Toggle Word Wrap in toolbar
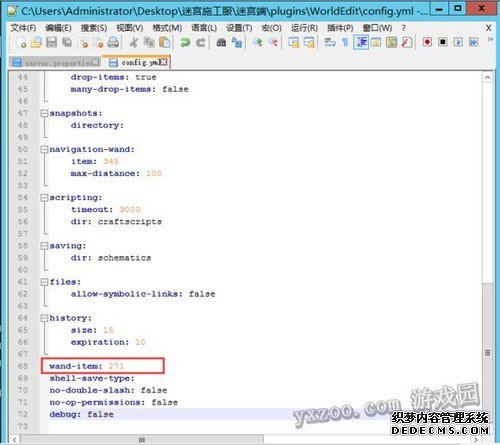 click(329, 42)
